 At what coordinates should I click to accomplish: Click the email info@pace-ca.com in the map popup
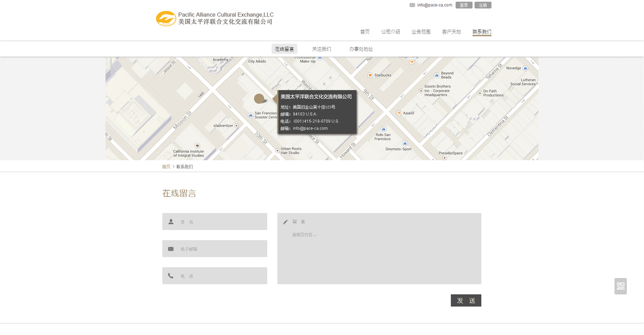310,128
